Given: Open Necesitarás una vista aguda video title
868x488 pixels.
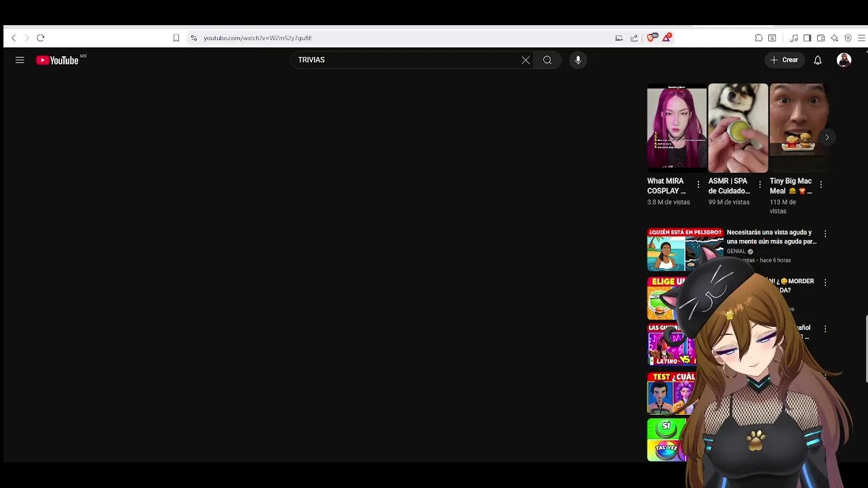Looking at the screenshot, I should coord(771,237).
